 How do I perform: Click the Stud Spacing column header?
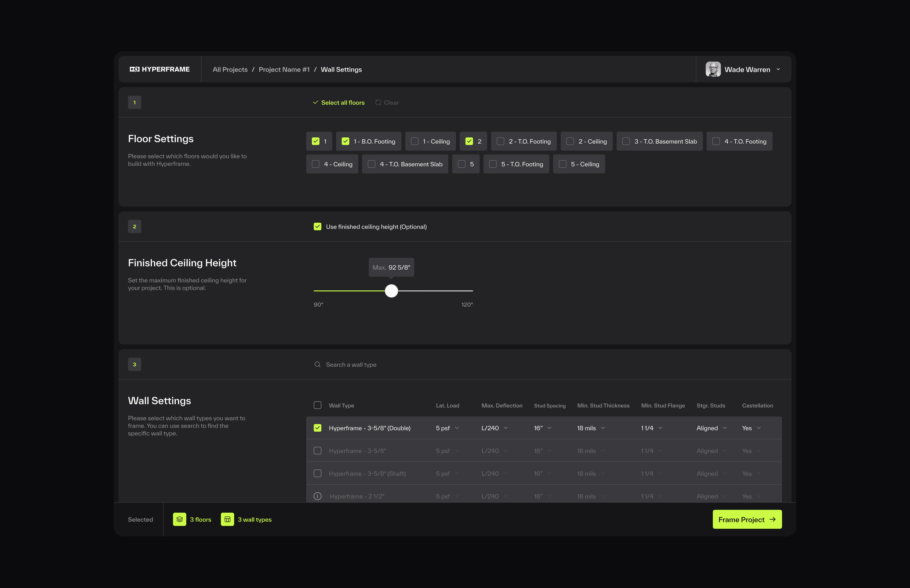pyautogui.click(x=550, y=406)
